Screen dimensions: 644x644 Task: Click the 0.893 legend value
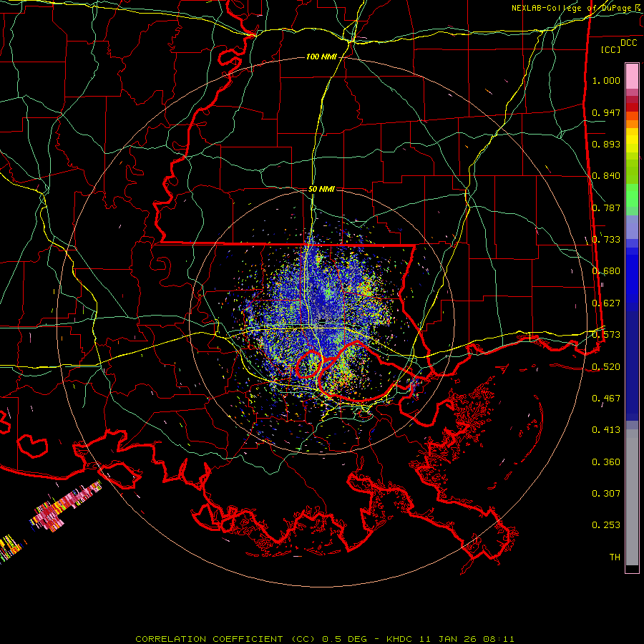pos(606,144)
